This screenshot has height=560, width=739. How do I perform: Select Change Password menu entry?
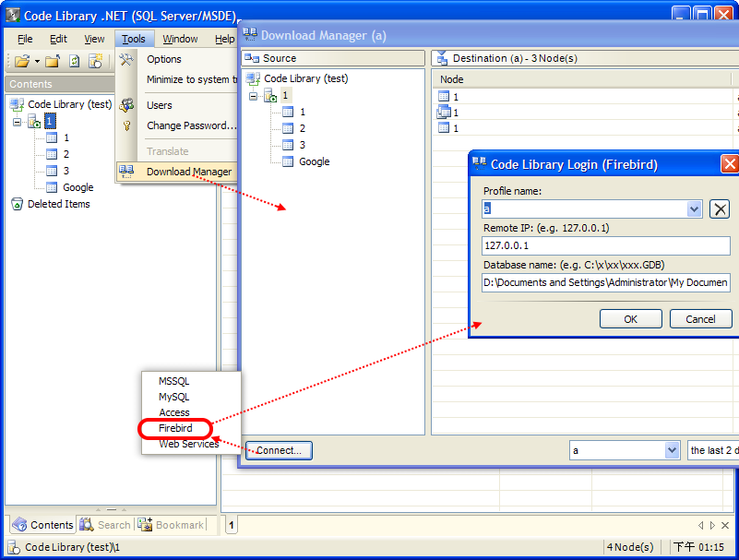[x=191, y=125]
